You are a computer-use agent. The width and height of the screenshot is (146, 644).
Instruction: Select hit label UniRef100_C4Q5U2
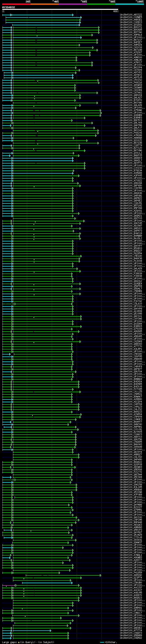click(131, 638)
